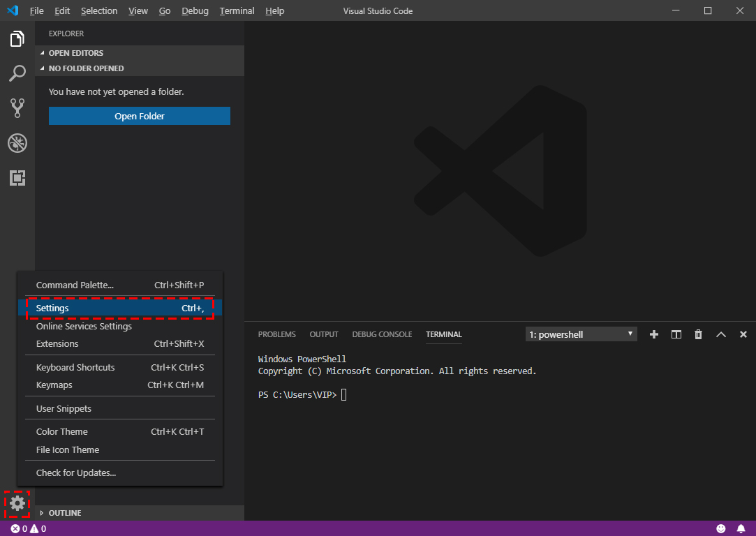Show errors and warnings count in status bar
756x536 pixels.
29,529
